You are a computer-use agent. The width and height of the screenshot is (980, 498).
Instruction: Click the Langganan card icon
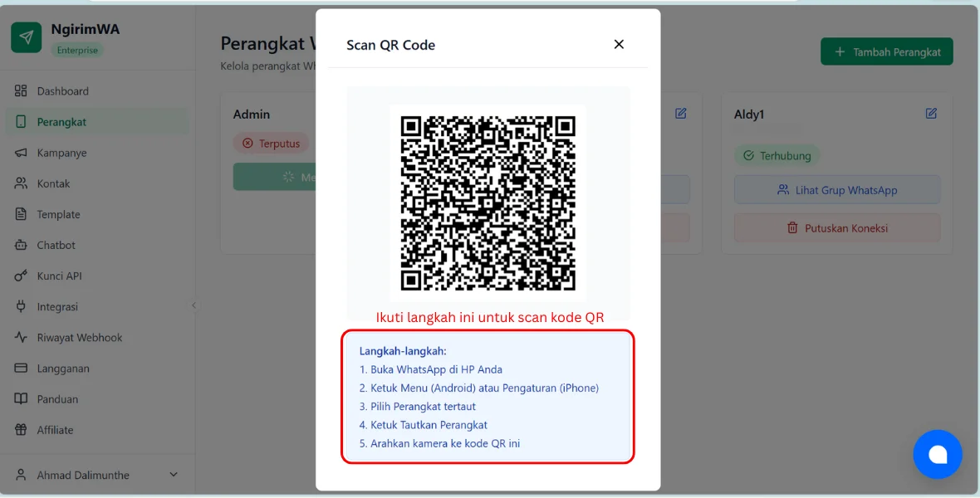tap(21, 368)
